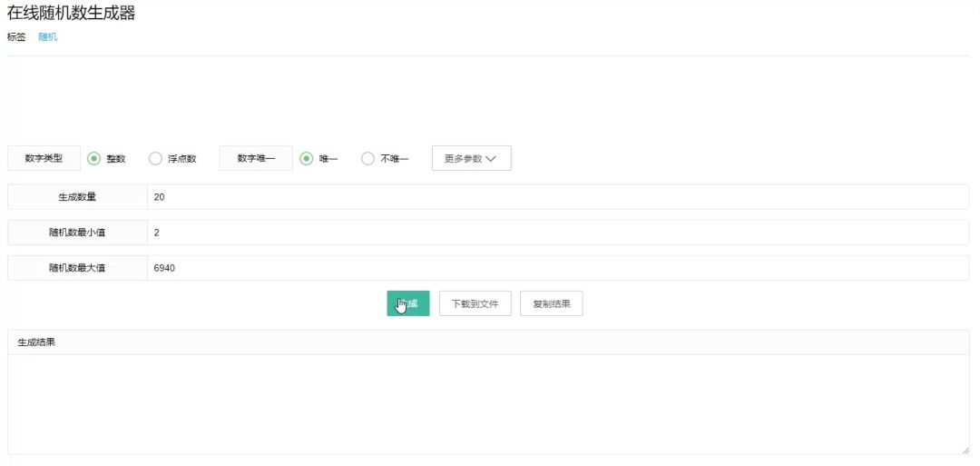Click the 数字类型 label box

[x=44, y=159]
